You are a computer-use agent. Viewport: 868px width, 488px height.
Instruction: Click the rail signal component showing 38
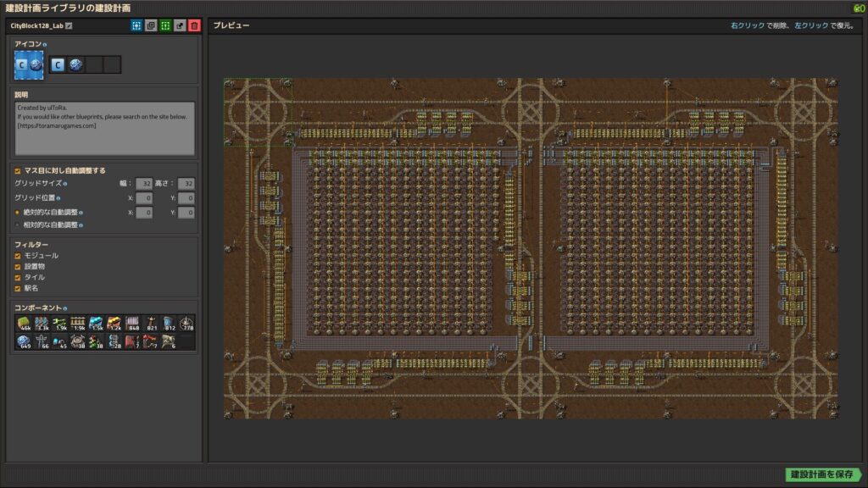tap(96, 341)
